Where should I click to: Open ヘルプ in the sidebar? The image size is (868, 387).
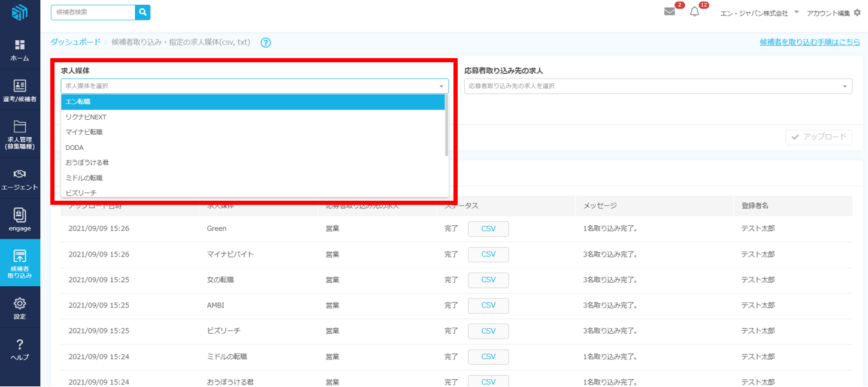[x=20, y=349]
